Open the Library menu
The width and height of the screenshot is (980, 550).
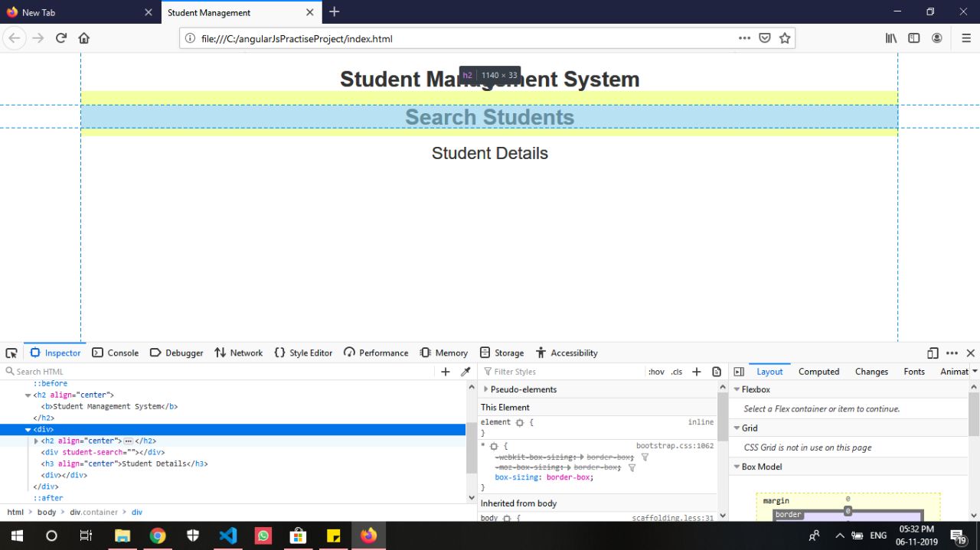[891, 38]
